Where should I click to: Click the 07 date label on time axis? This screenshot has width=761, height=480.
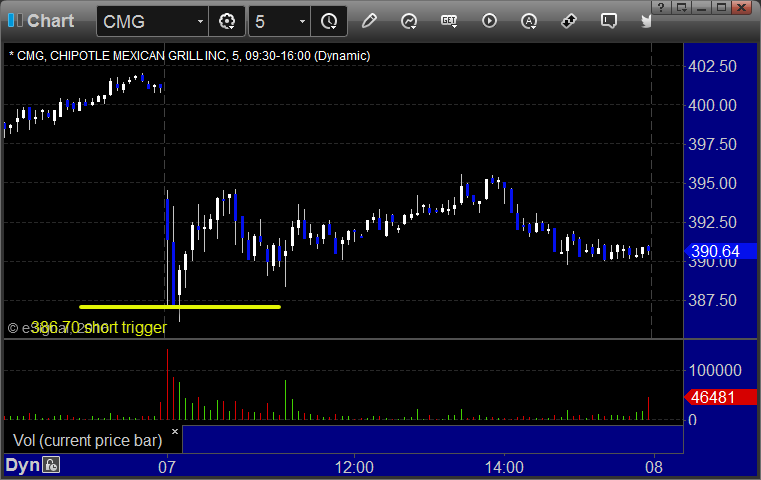[166, 467]
